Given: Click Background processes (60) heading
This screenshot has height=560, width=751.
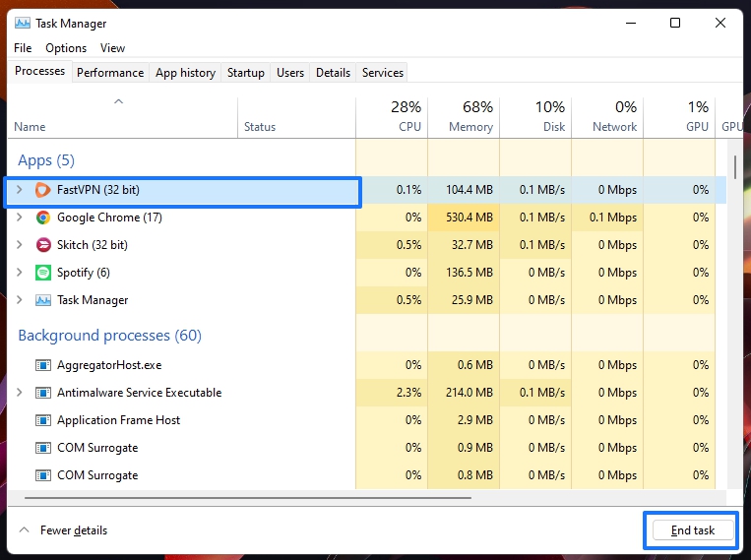Looking at the screenshot, I should pos(109,336).
